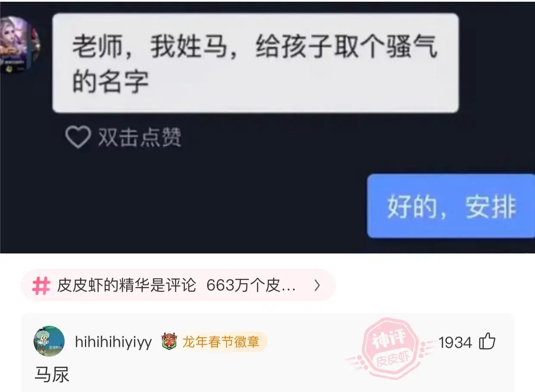Open the 皮皮虾的精华是评论 topic

click(x=127, y=286)
